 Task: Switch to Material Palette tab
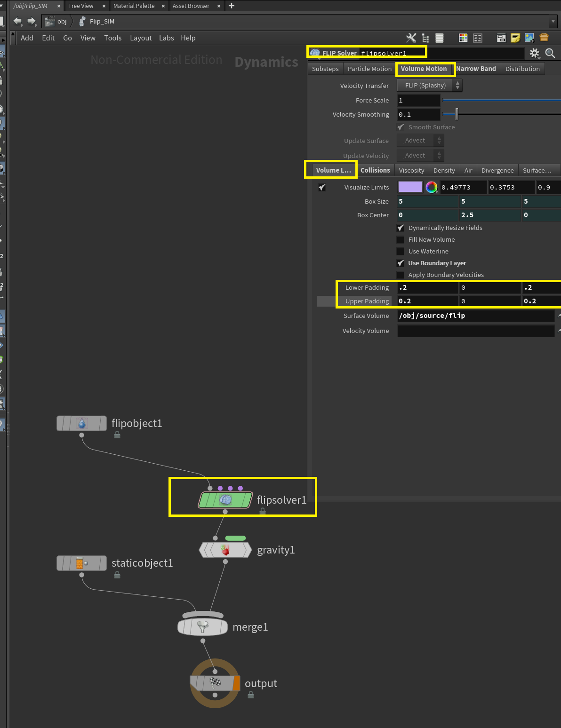[x=134, y=6]
